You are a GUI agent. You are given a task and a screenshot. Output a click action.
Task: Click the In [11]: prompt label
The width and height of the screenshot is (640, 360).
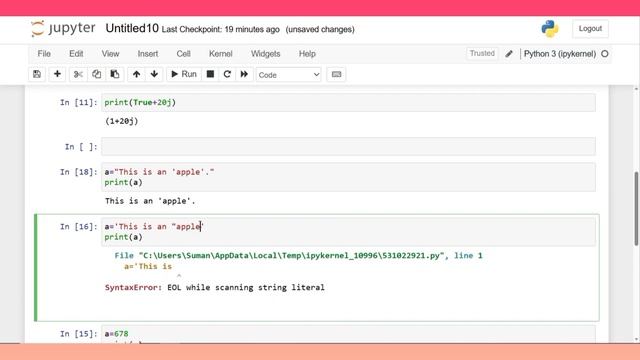(x=79, y=102)
